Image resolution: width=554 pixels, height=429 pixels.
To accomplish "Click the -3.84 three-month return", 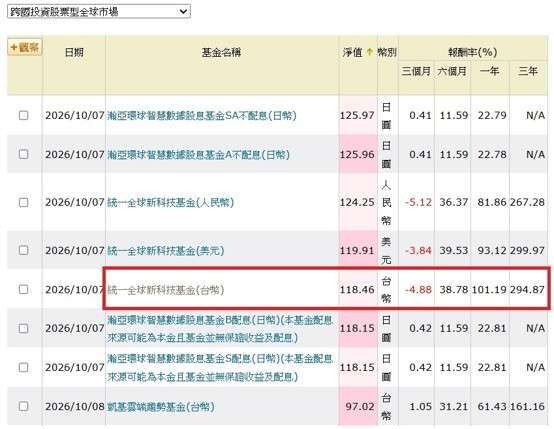I will 418,251.
